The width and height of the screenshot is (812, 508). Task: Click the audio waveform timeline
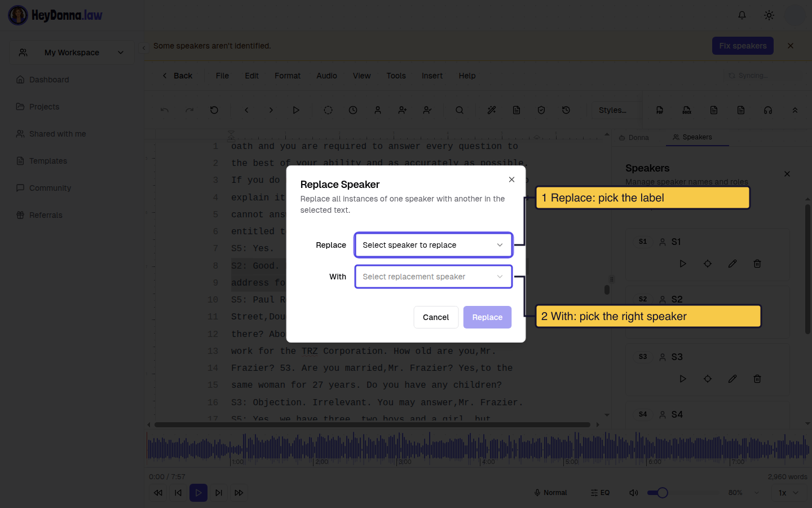478,449
